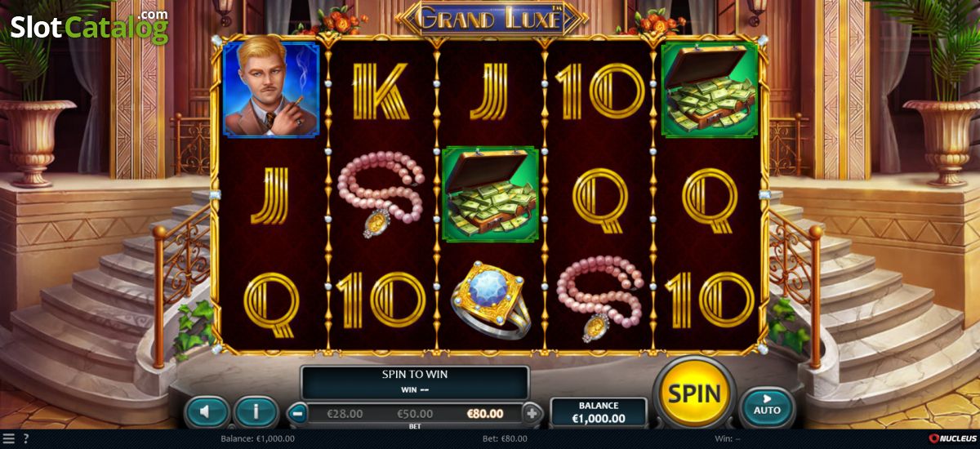Start AUTO play mode
The height and width of the screenshot is (449, 980).
click(x=766, y=405)
